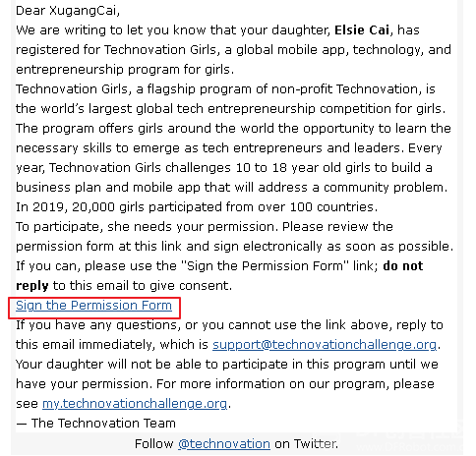476x456 pixels.
Task: Click the line Technovation Girls, a flagship program
Action: click(x=225, y=89)
